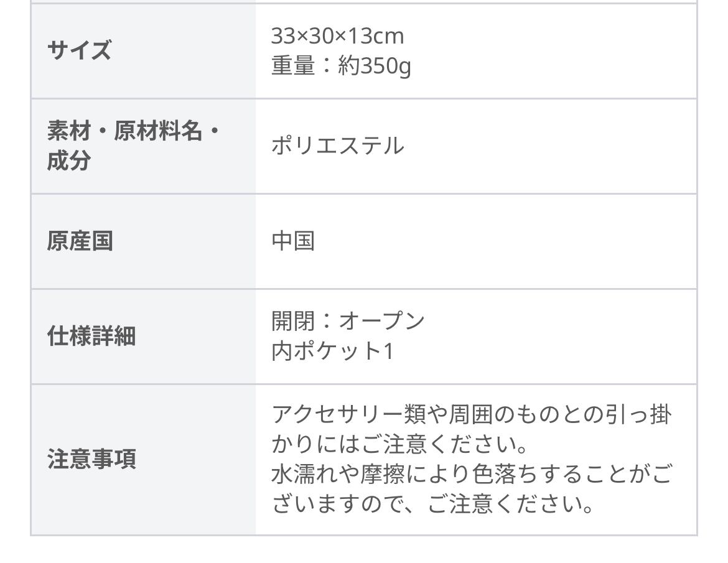Select the 33×30×13cm dimensions text
The image size is (728, 563).
[337, 36]
